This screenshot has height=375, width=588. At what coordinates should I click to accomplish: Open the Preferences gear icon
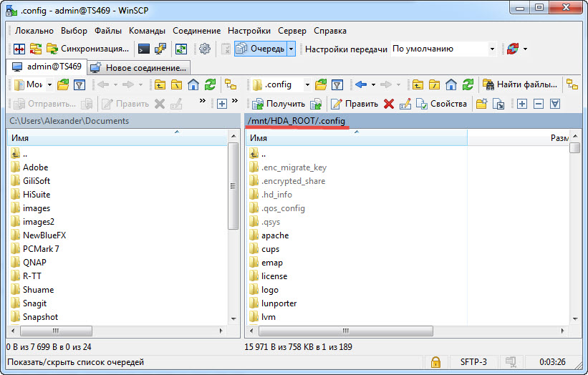click(205, 49)
